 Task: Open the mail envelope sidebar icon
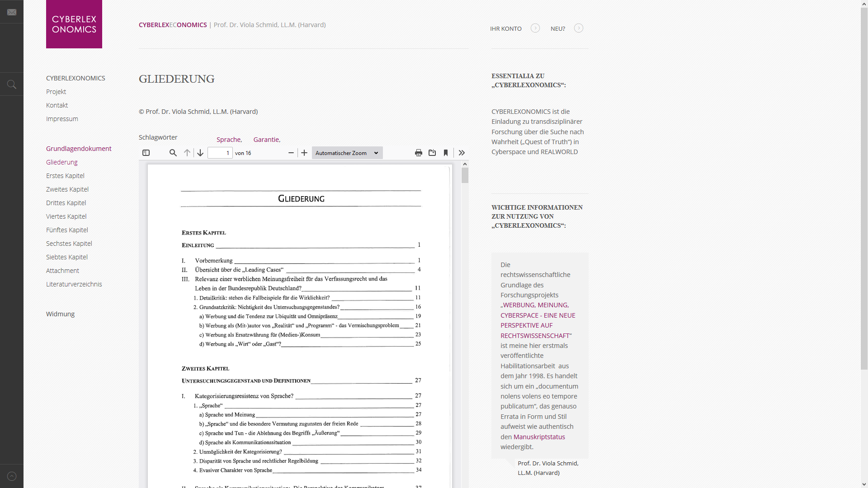[x=12, y=12]
